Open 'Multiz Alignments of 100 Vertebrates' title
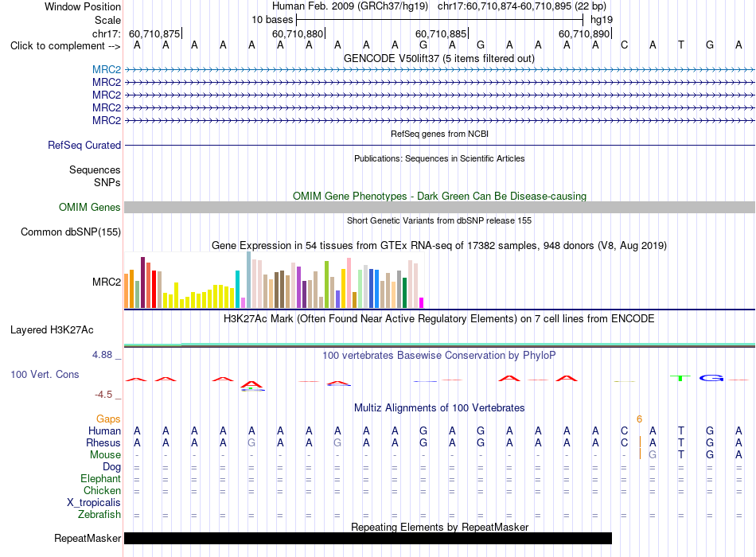Viewport: 756px width, 557px height. click(x=439, y=408)
